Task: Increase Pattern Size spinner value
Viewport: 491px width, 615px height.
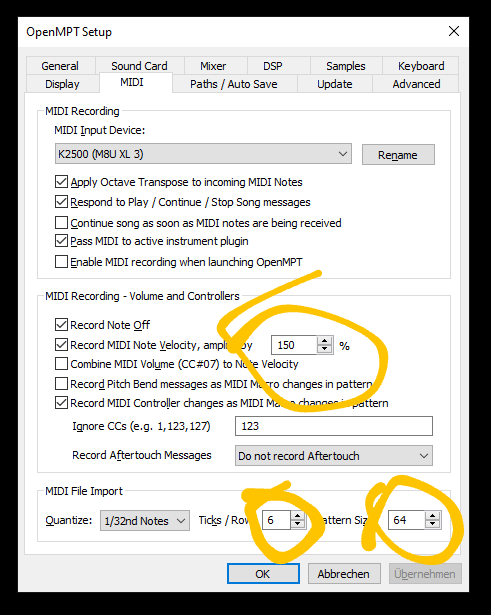Action: [432, 516]
